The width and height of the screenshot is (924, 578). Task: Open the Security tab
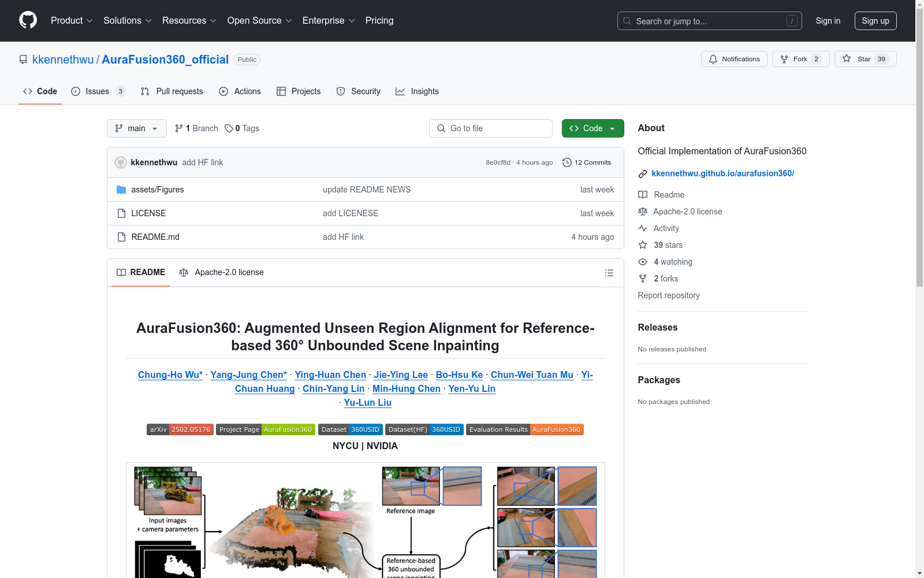[359, 91]
